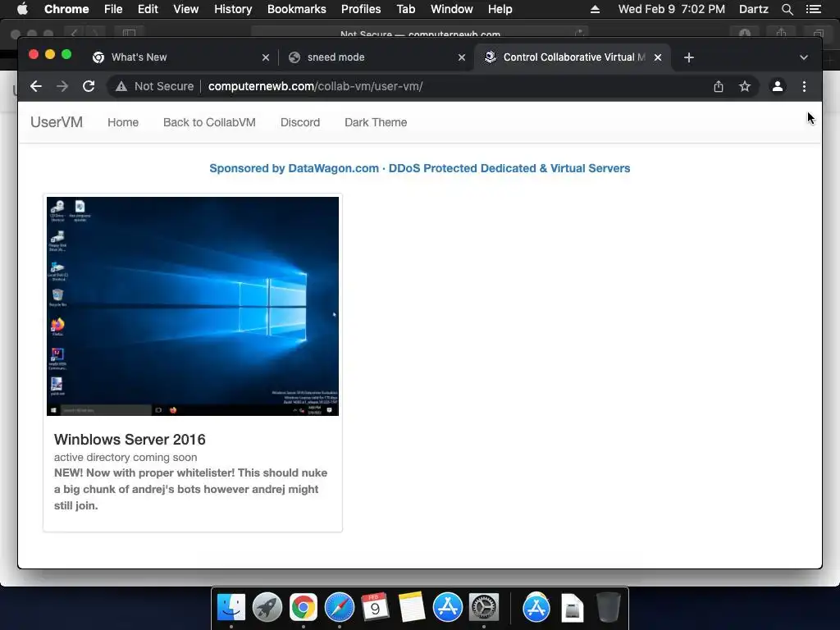This screenshot has height=630, width=840.
Task: Open the File menu
Action: (113, 9)
